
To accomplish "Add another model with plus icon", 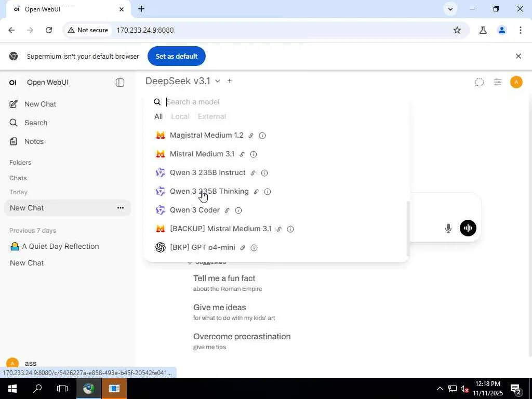I will [x=230, y=81].
